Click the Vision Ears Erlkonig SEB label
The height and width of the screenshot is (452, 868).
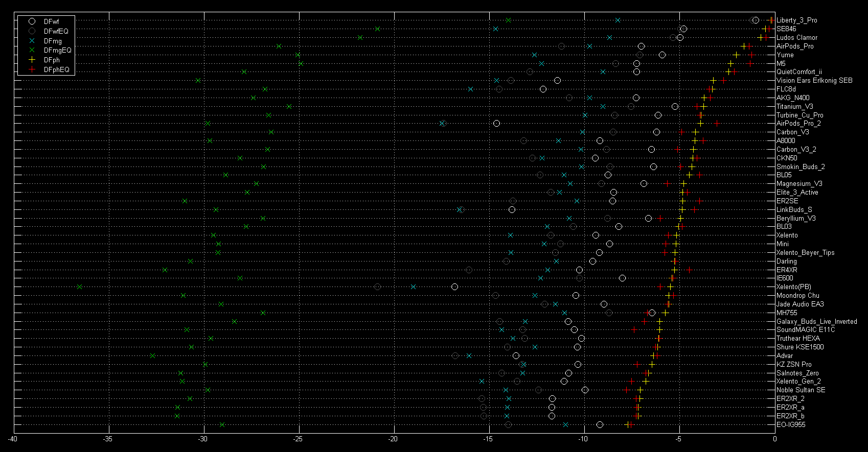[814, 81]
